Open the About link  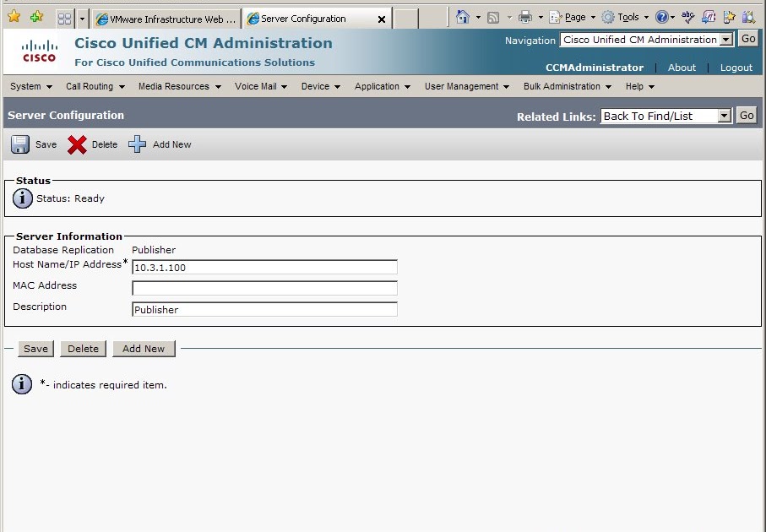click(682, 68)
